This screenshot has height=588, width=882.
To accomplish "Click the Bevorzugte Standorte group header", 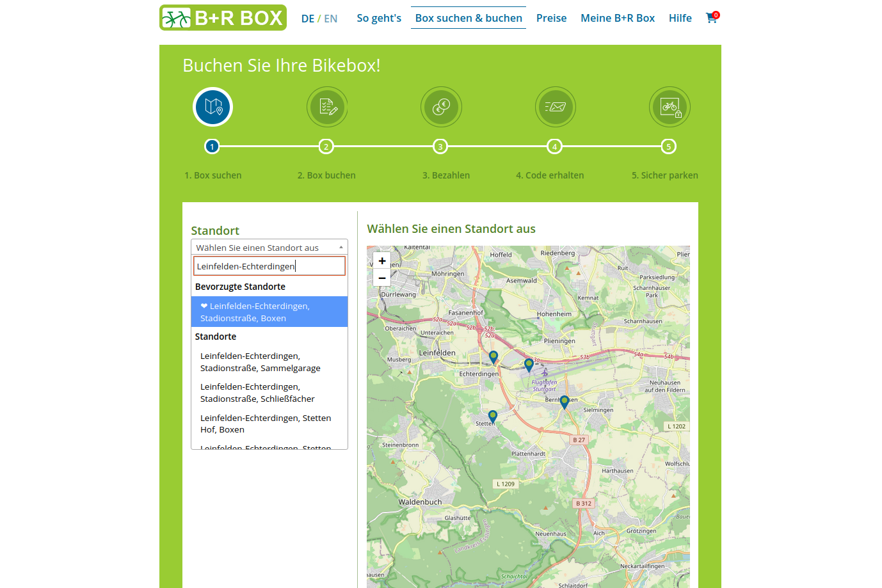I will [241, 287].
